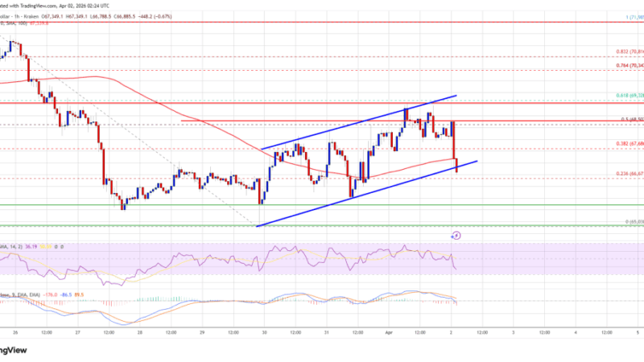Click the 0.764 Fibonacci level label
The image size is (644, 362).
coord(630,65)
